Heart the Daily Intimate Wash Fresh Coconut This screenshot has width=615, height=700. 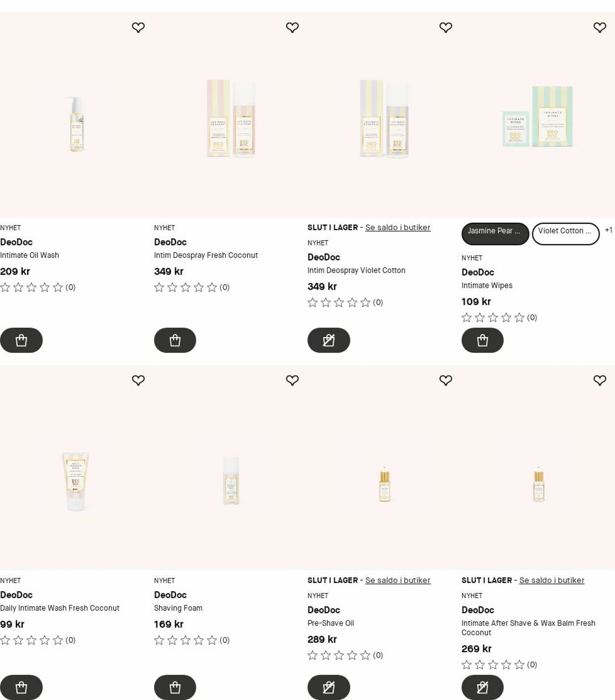(x=138, y=380)
